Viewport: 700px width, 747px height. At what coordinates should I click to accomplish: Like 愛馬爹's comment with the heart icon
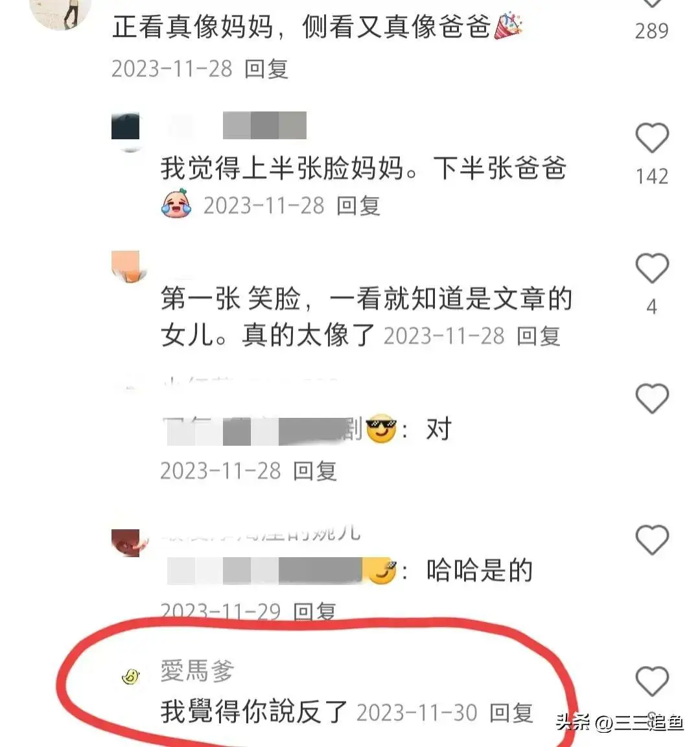point(652,682)
